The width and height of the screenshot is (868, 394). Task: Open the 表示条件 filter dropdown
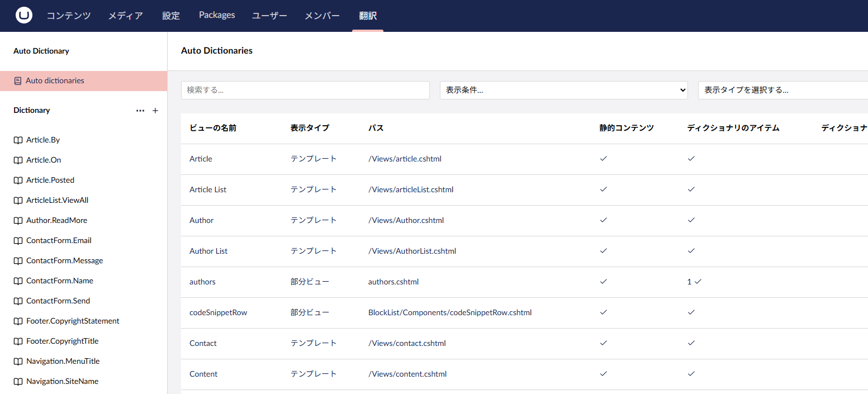[x=563, y=91]
